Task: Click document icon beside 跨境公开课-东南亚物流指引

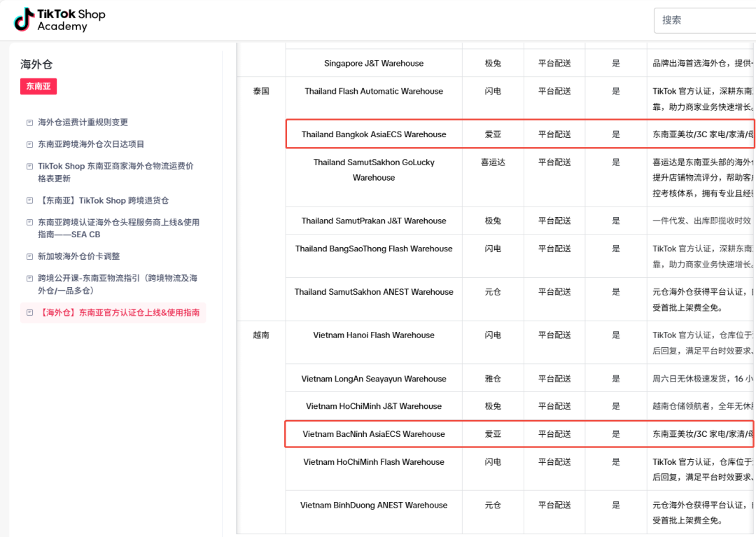Action: tap(30, 278)
